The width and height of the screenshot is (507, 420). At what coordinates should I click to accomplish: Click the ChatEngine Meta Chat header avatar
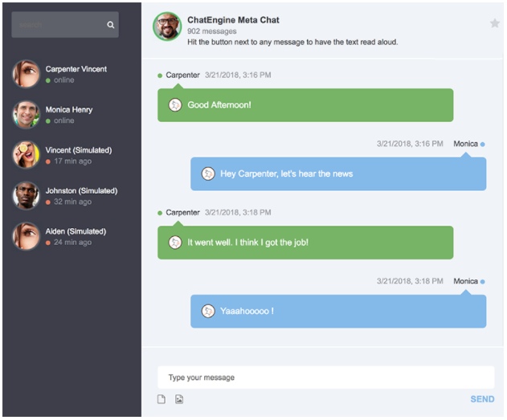(x=167, y=27)
